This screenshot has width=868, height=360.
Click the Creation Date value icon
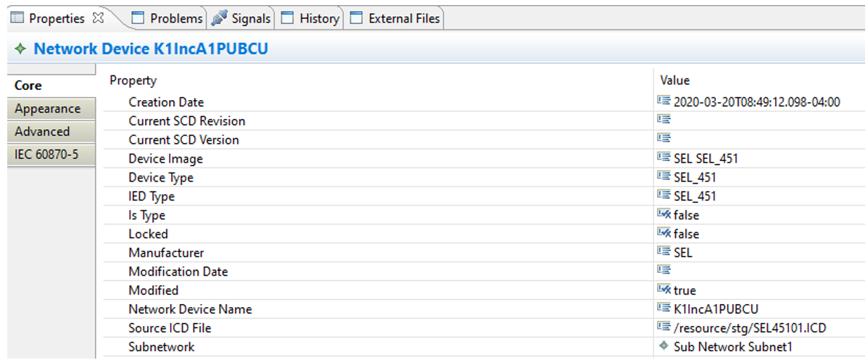(664, 102)
